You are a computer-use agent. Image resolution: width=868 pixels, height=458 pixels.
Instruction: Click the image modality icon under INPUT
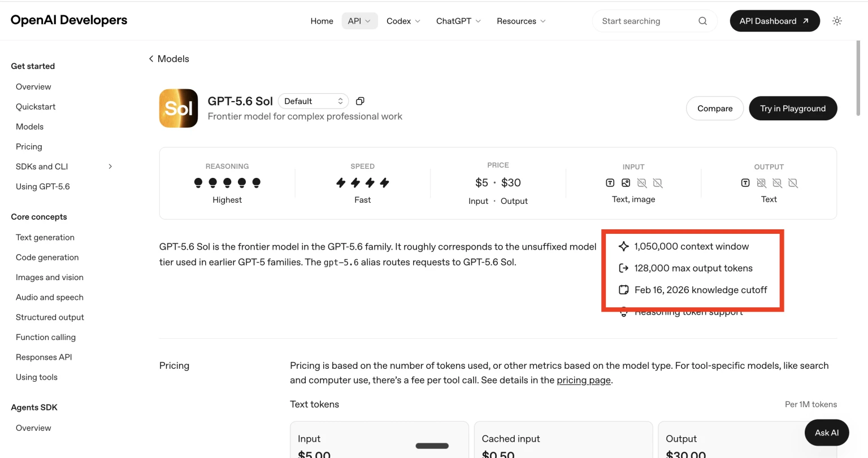[626, 183]
